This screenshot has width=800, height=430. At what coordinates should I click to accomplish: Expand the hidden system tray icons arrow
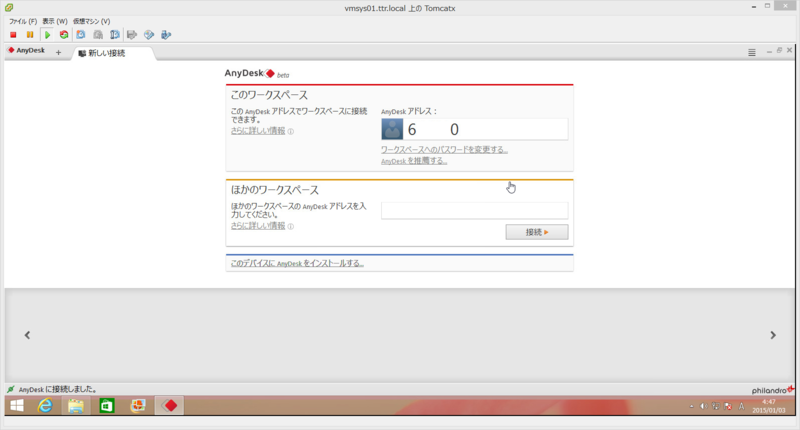coord(692,407)
